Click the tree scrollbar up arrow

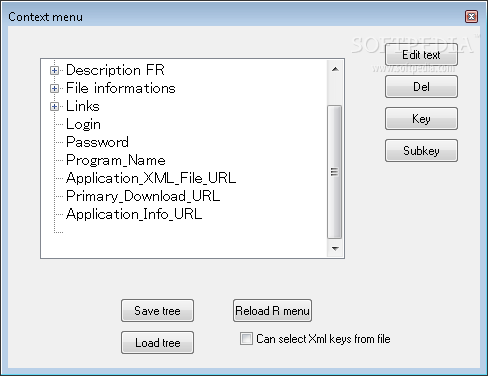coord(335,69)
